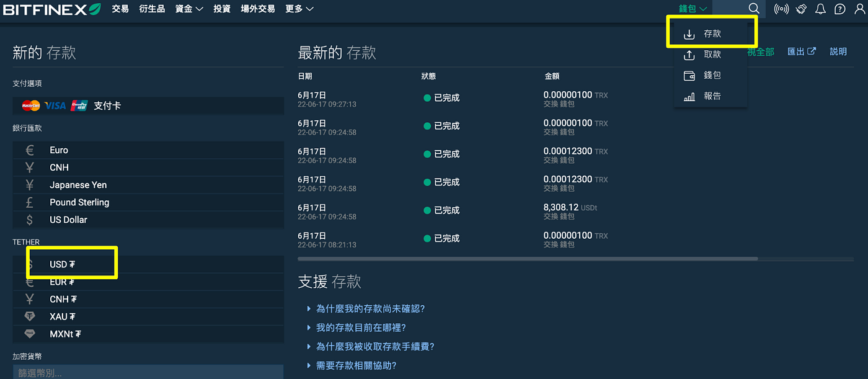Select Japanese Yen bank wire
The width and height of the screenshot is (868, 379).
148,185
